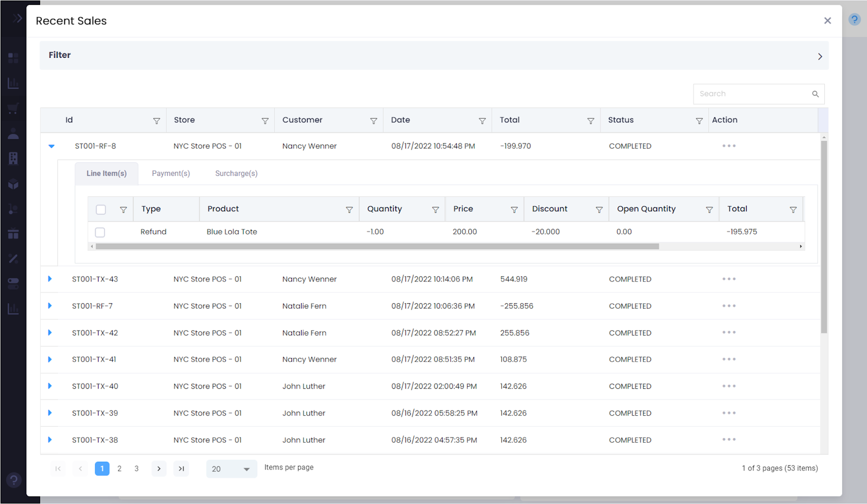Jump to the last page
This screenshot has height=504, width=867.
(182, 469)
